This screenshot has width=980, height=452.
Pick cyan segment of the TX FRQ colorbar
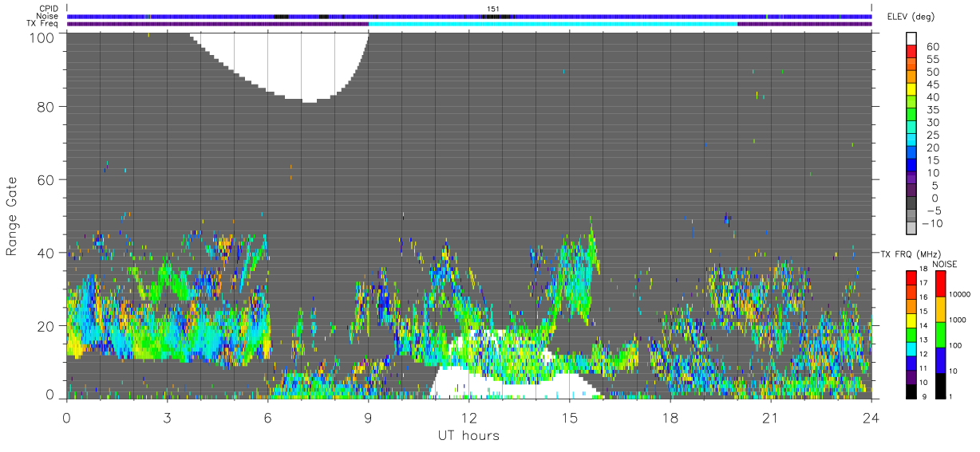coord(911,348)
